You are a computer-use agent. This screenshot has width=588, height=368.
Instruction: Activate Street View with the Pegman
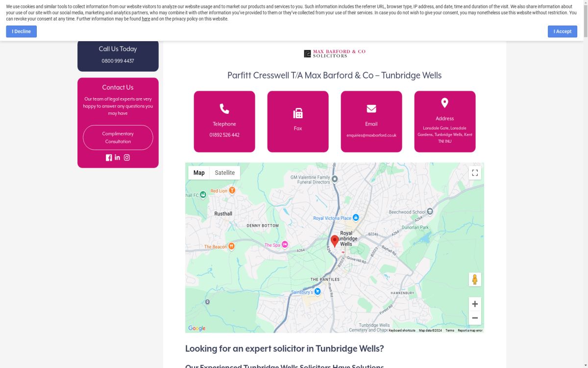click(x=474, y=279)
